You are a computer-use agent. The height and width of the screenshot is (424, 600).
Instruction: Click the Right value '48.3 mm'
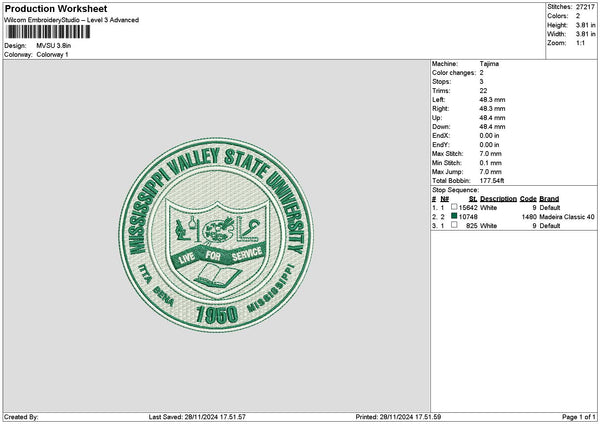coord(492,109)
